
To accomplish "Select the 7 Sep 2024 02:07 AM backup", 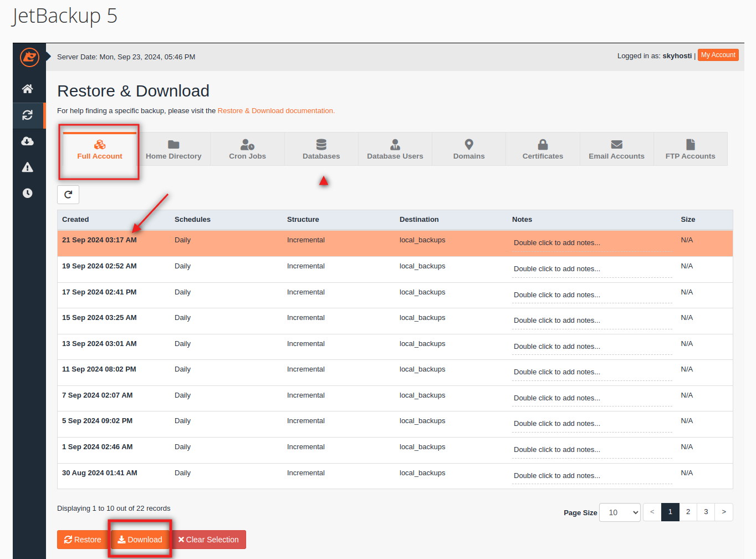I will (395, 399).
